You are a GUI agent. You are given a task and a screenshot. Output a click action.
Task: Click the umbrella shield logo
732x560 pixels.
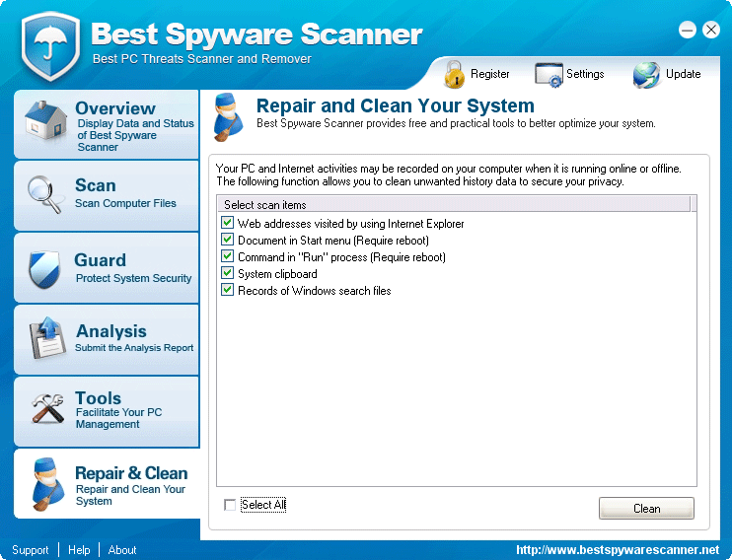click(50, 45)
